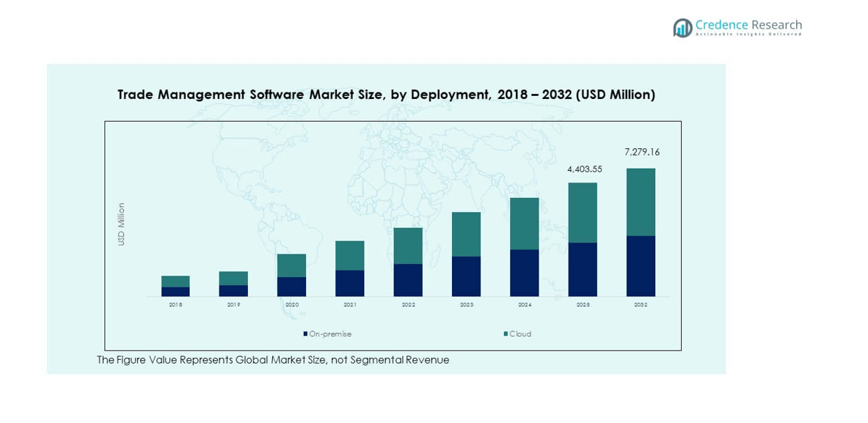Click the Cloud segment of the 2021 bar
Screen dimensions: 868x423
[350, 255]
